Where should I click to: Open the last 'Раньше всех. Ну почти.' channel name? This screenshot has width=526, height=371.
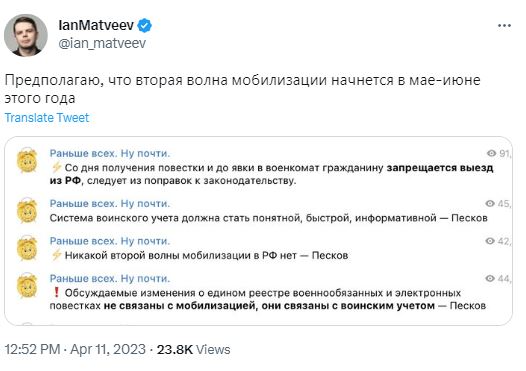point(110,278)
